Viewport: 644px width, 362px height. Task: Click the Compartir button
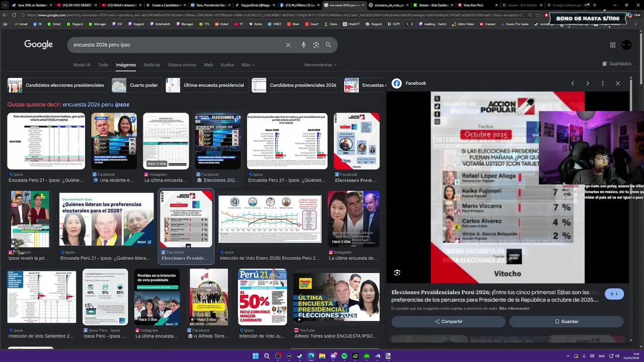click(x=448, y=322)
